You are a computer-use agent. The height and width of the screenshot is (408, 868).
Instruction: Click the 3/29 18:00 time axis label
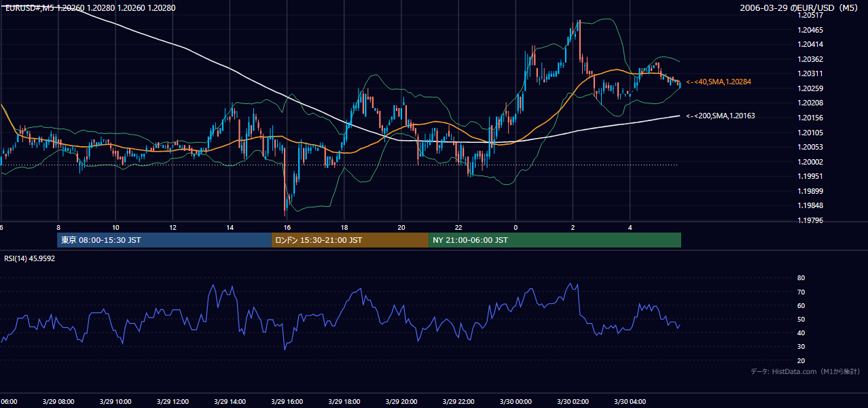click(344, 401)
